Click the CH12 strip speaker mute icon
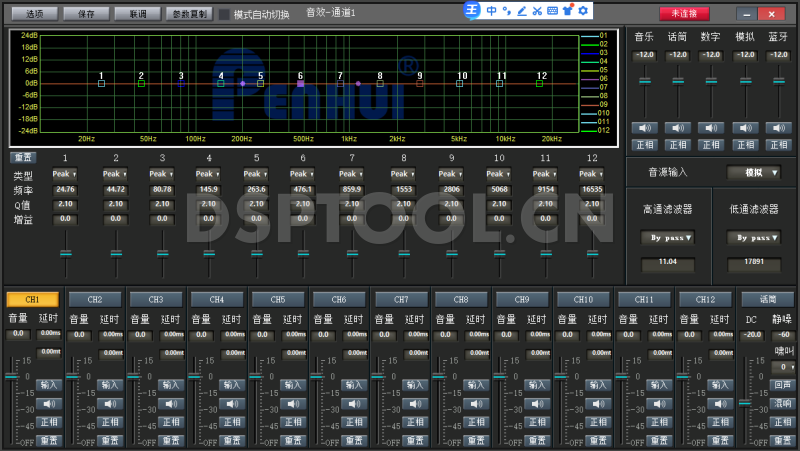The image size is (800, 451). click(720, 404)
